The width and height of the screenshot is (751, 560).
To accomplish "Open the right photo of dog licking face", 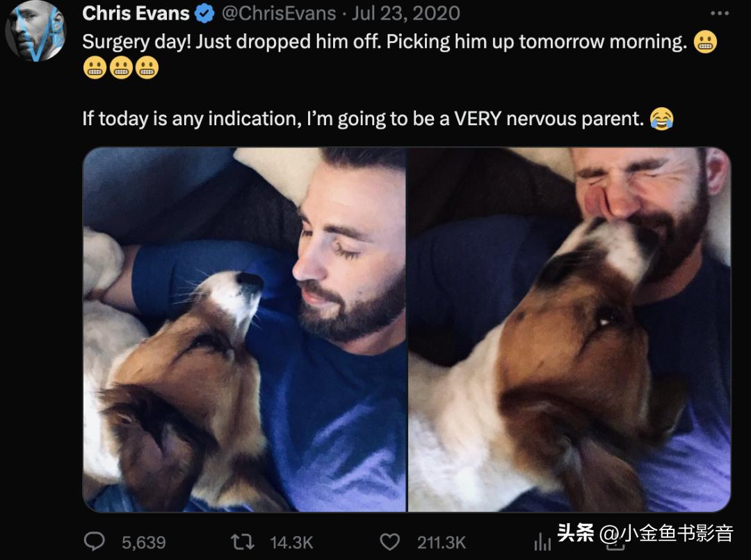I will click(569, 329).
